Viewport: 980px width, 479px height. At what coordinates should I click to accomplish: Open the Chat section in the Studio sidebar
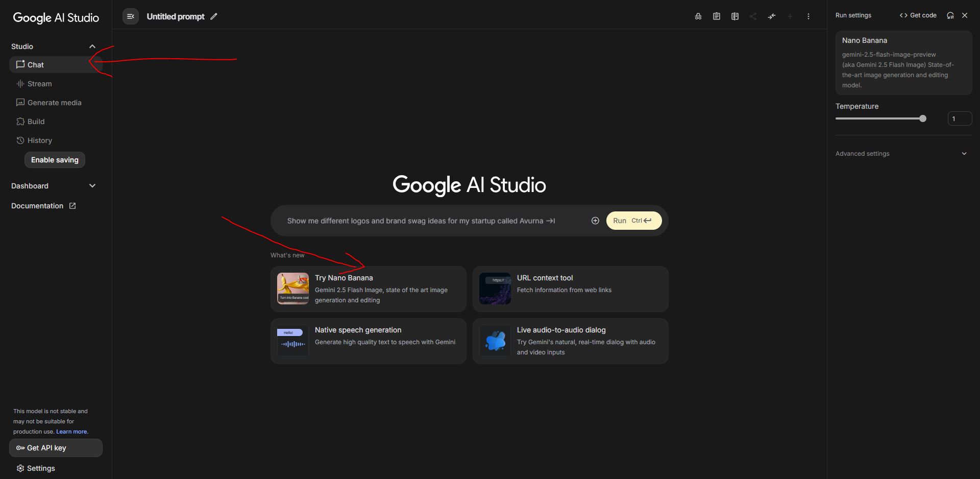[35, 64]
